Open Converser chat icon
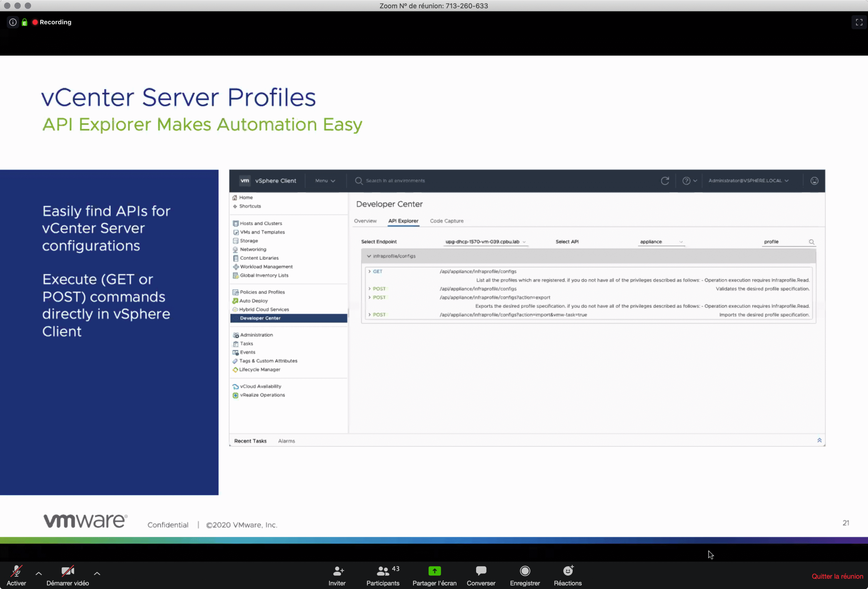 [481, 571]
